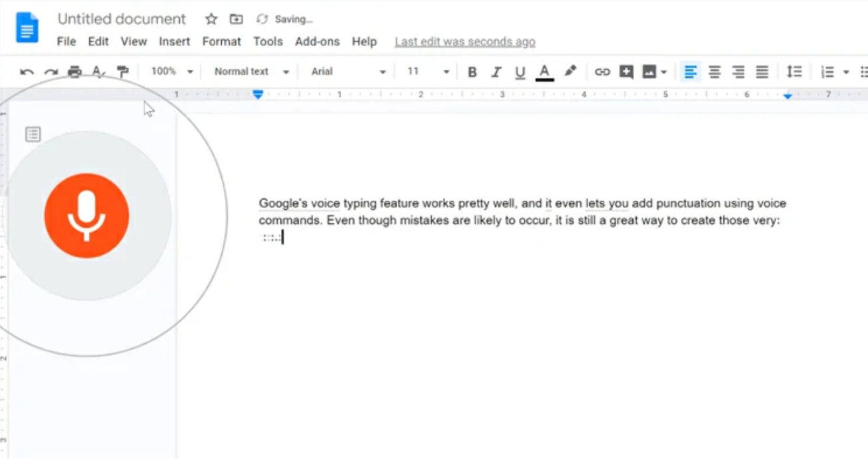868x474 pixels.
Task: Open the Add-ons menu
Action: tap(316, 41)
